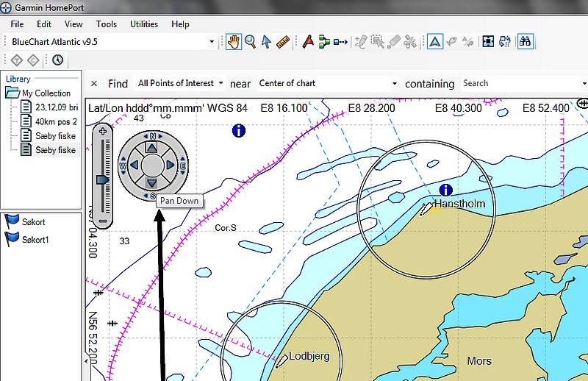This screenshot has width=588, height=381.
Task: Click the clock icon in lower toolbar
Action: pyautogui.click(x=58, y=60)
